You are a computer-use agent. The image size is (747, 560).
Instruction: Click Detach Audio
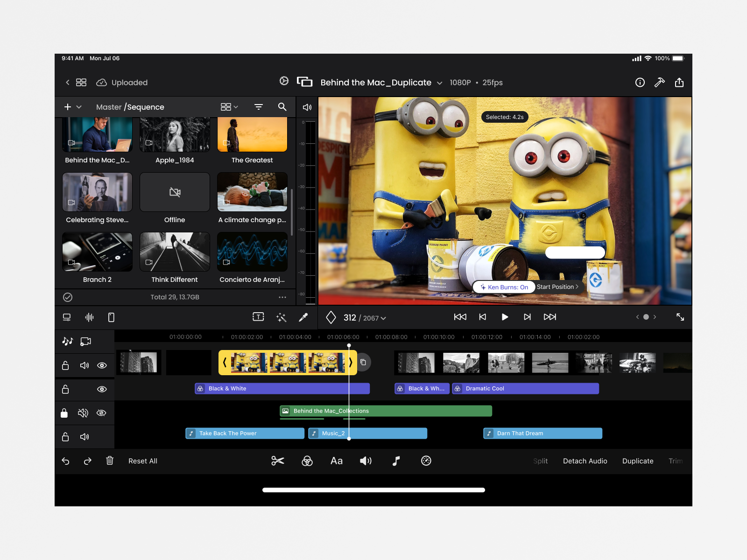coord(585,461)
